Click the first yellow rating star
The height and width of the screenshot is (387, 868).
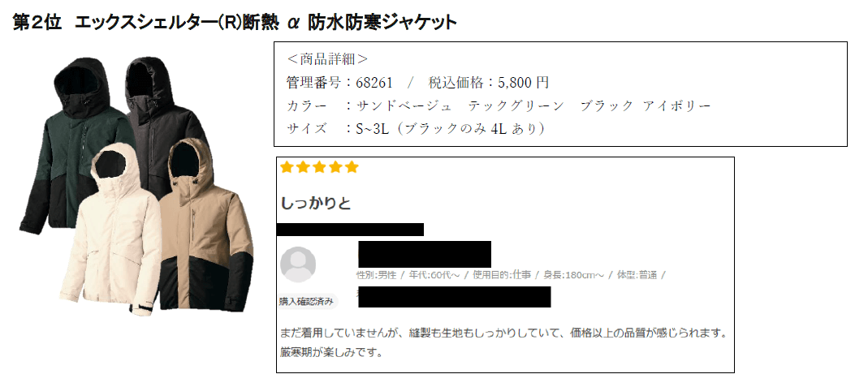click(x=287, y=167)
